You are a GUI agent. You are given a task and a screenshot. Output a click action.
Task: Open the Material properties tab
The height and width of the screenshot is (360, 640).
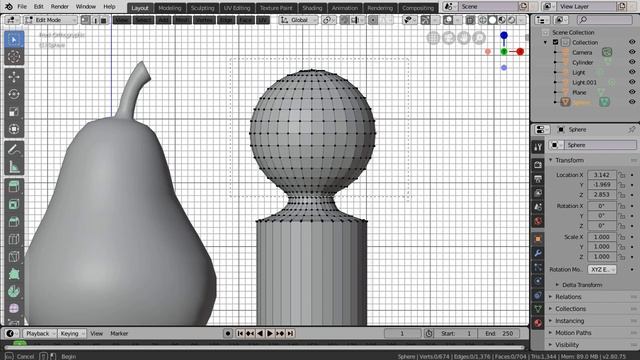[x=538, y=323]
